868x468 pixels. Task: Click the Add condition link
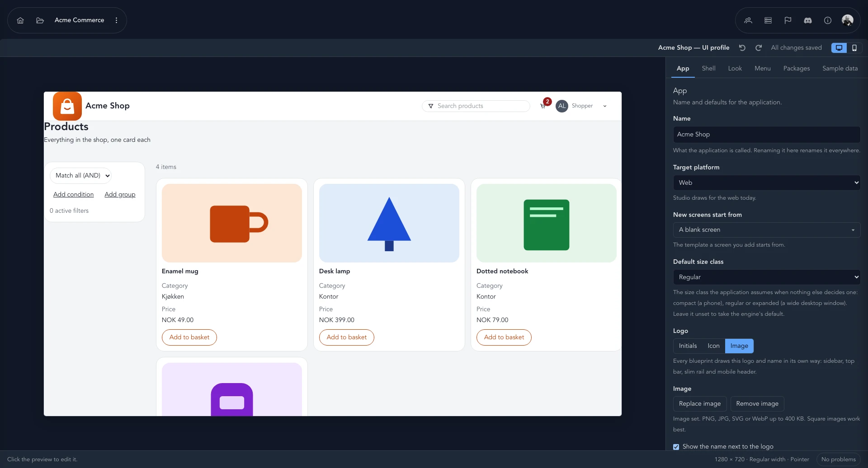[73, 195]
